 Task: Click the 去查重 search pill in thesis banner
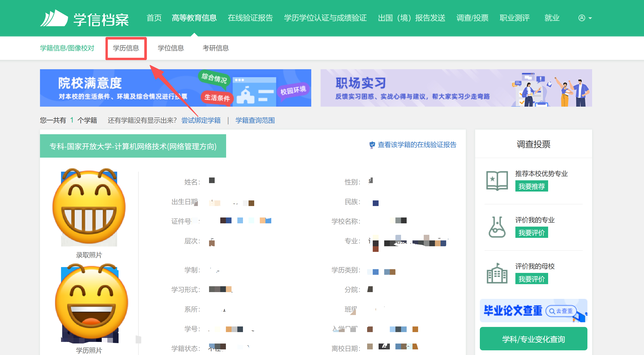561,311
